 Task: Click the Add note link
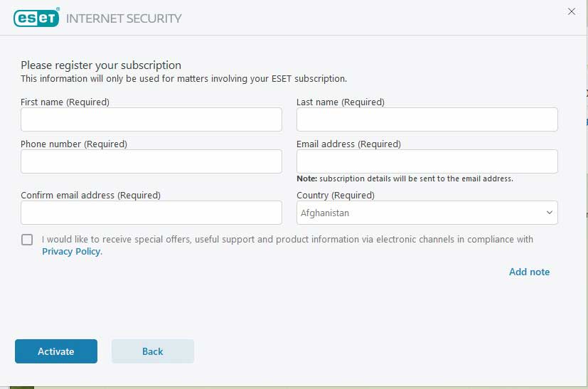click(529, 272)
